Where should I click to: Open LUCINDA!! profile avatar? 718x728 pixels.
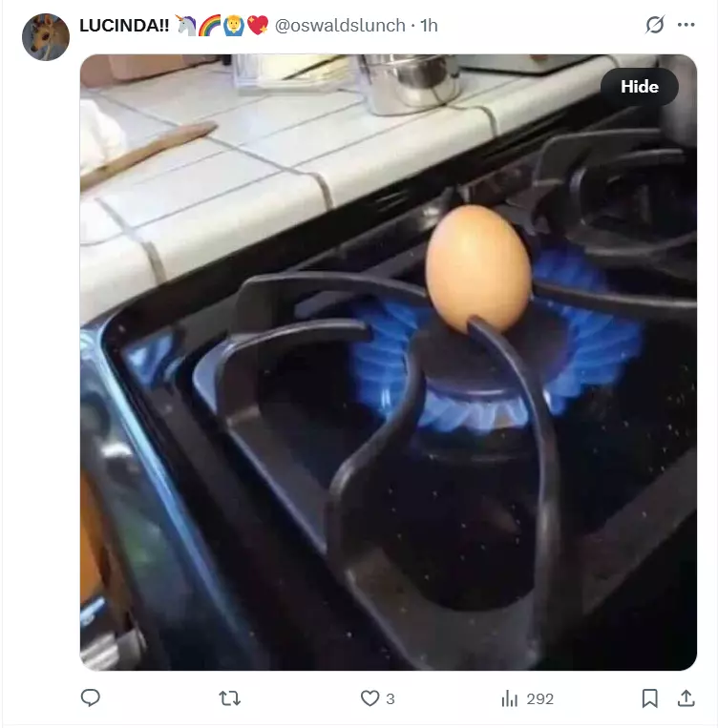click(x=46, y=37)
